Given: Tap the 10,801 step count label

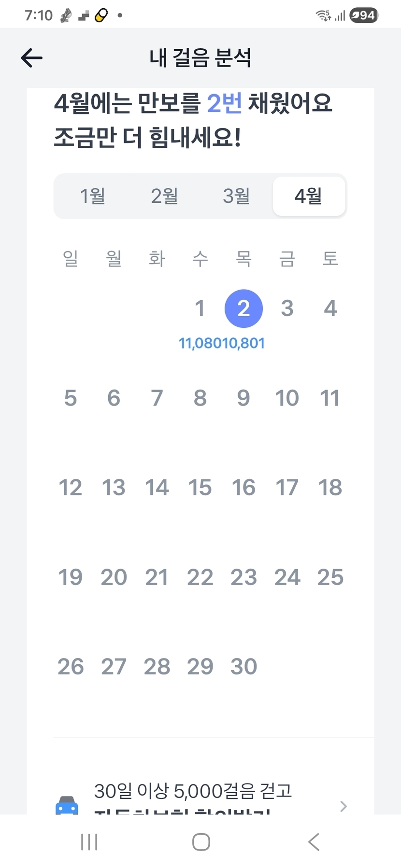Looking at the screenshot, I should click(244, 343).
